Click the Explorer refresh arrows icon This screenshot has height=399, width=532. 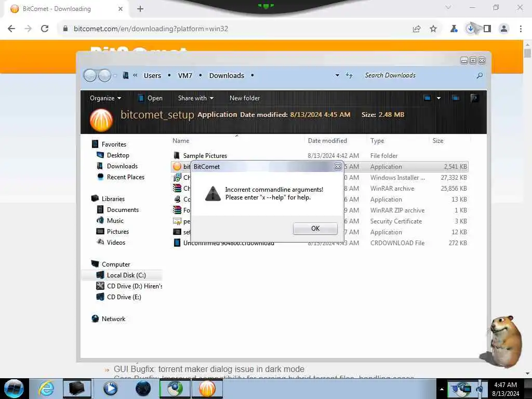[x=349, y=75]
